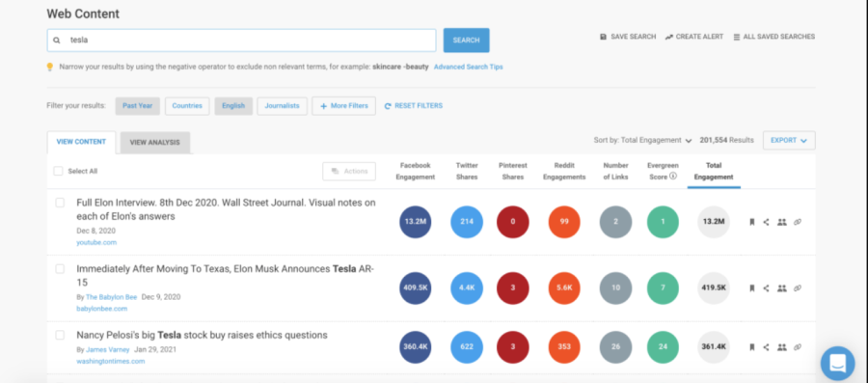This screenshot has width=868, height=383.
Task: Click the All Saved Searches label text
Action: [779, 37]
